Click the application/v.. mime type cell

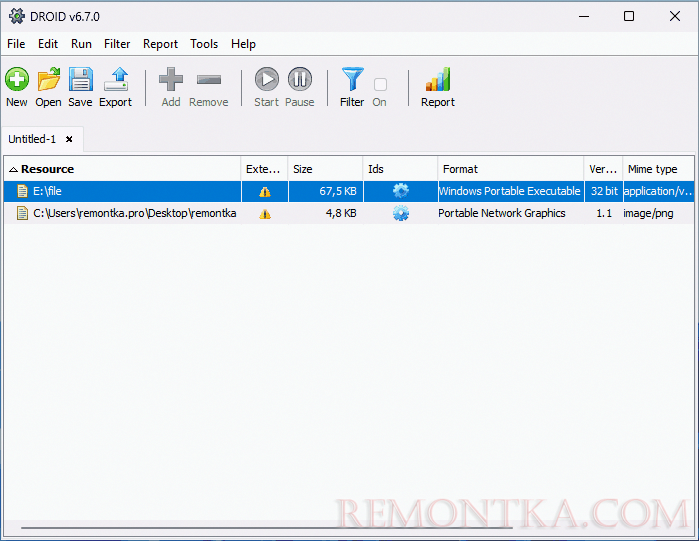[x=658, y=191]
